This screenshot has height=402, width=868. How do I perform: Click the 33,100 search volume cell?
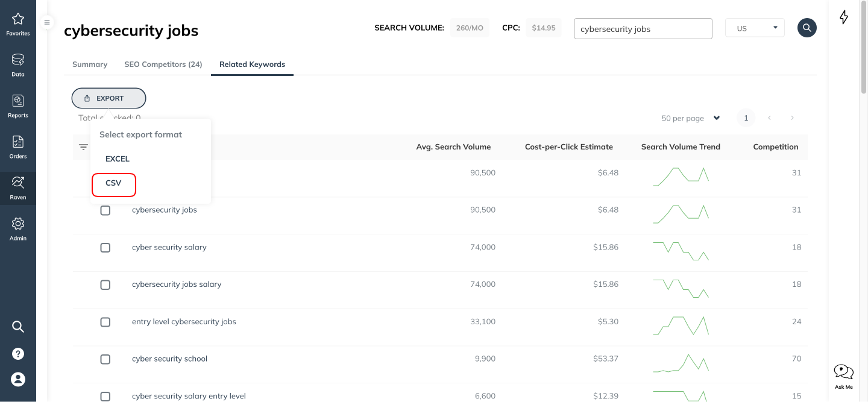pos(482,322)
